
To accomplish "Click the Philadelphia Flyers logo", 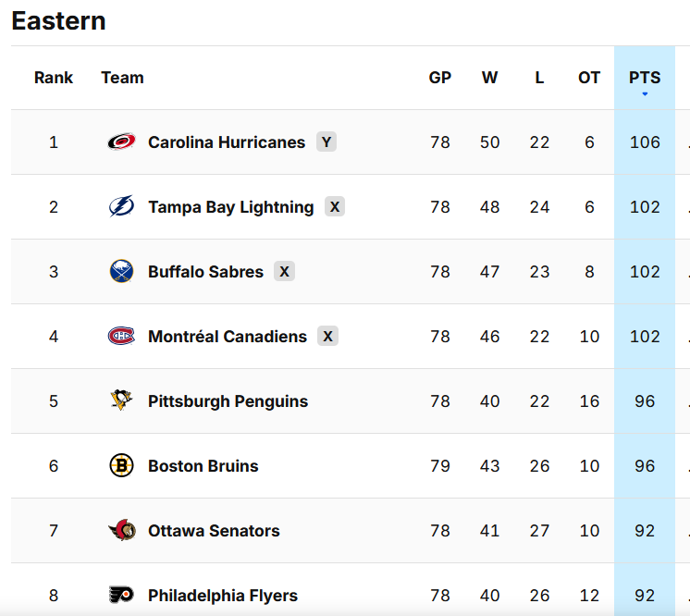I will click(x=121, y=595).
